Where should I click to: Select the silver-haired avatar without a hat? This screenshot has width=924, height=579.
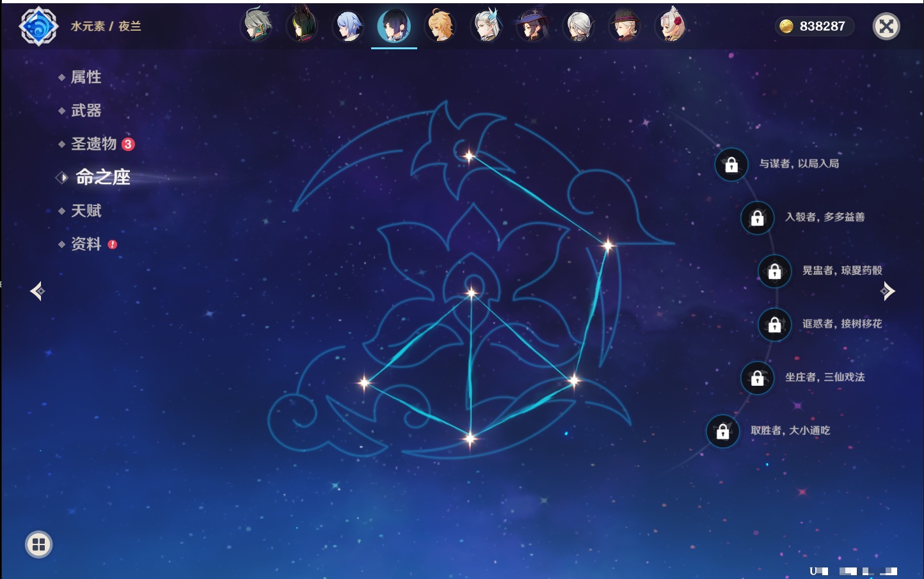point(578,26)
